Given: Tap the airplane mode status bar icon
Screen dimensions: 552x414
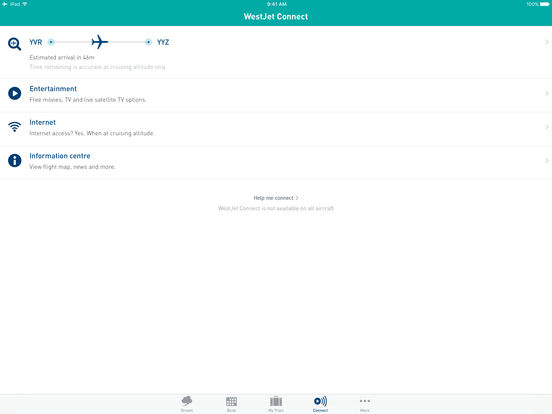Looking at the screenshot, I should coord(5,4).
